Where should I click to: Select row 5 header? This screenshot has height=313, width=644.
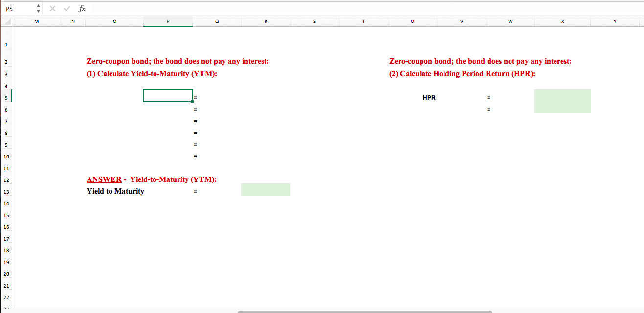(x=6, y=97)
